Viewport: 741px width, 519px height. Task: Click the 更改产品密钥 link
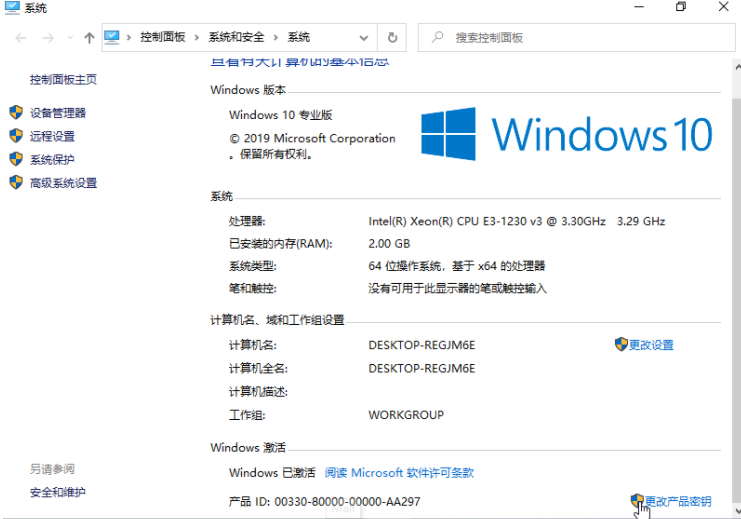[678, 501]
